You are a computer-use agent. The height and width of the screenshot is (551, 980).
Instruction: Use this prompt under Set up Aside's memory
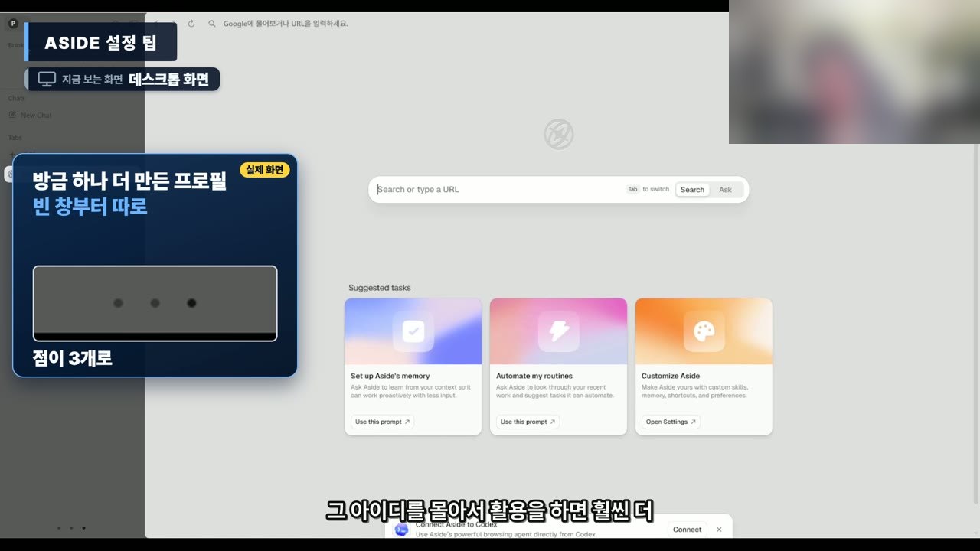383,422
